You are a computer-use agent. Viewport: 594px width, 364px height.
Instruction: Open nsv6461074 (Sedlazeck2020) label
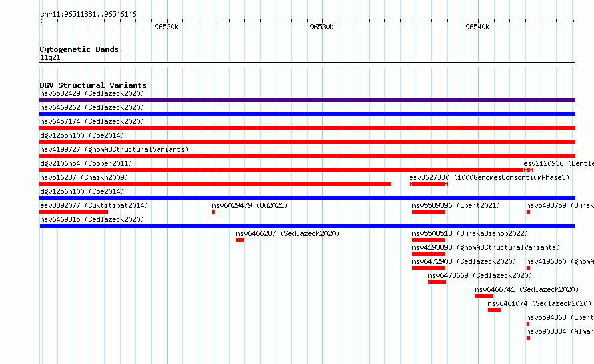point(539,303)
